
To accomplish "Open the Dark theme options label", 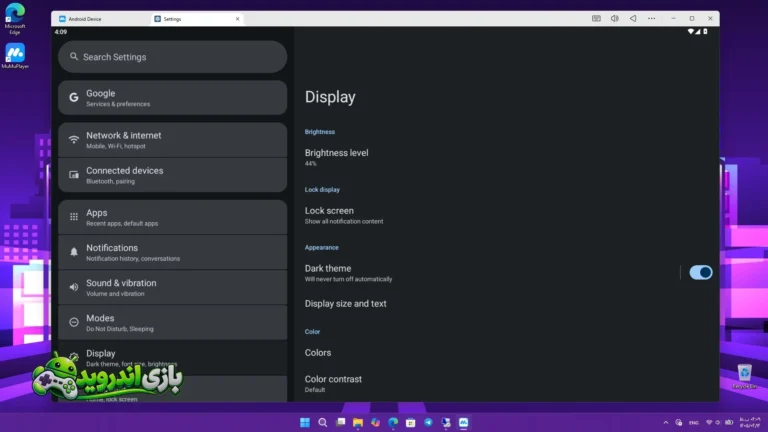I will pos(348,273).
